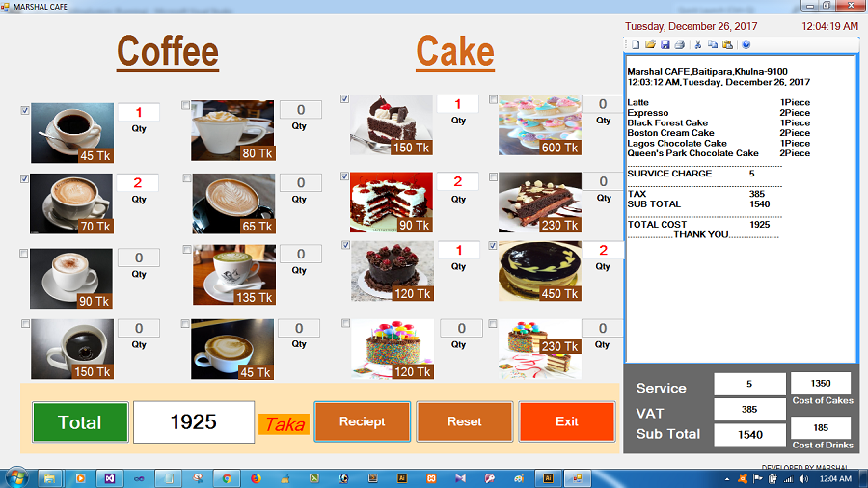The width and height of the screenshot is (868, 488).
Task: Click the Open folder icon in receipt toolbar
Action: coord(650,44)
